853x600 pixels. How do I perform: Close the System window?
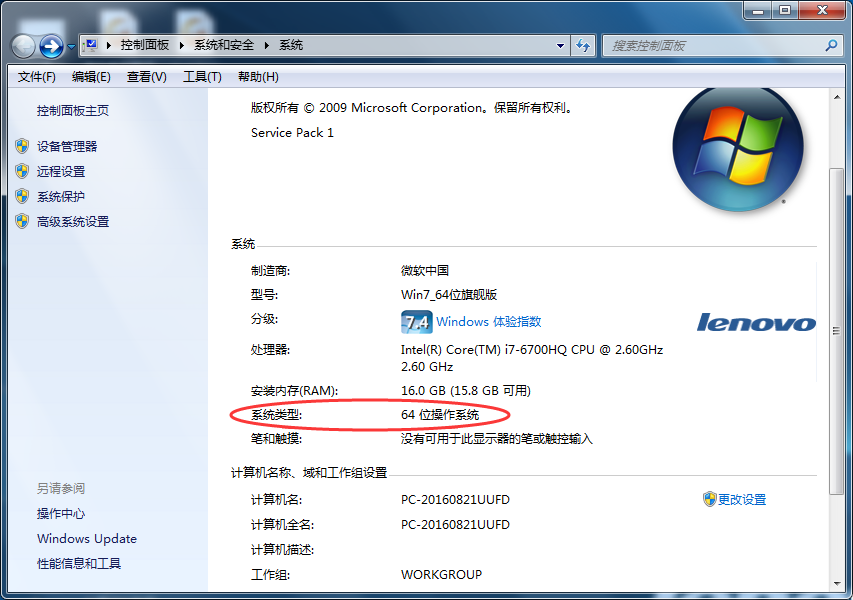(x=823, y=10)
